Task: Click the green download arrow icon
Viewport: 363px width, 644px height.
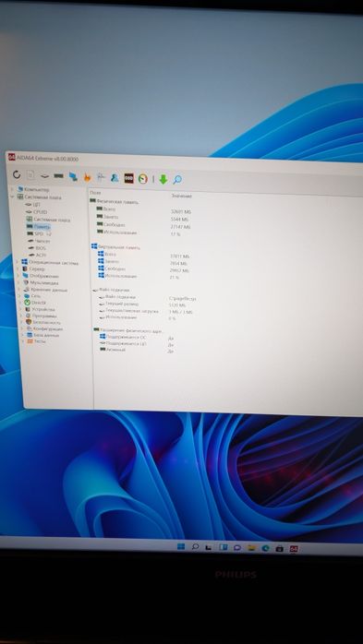Action: coord(163,179)
